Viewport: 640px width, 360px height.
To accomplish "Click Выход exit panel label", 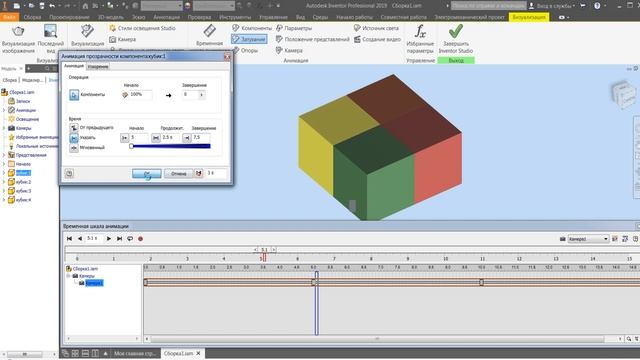I will pos(456,60).
